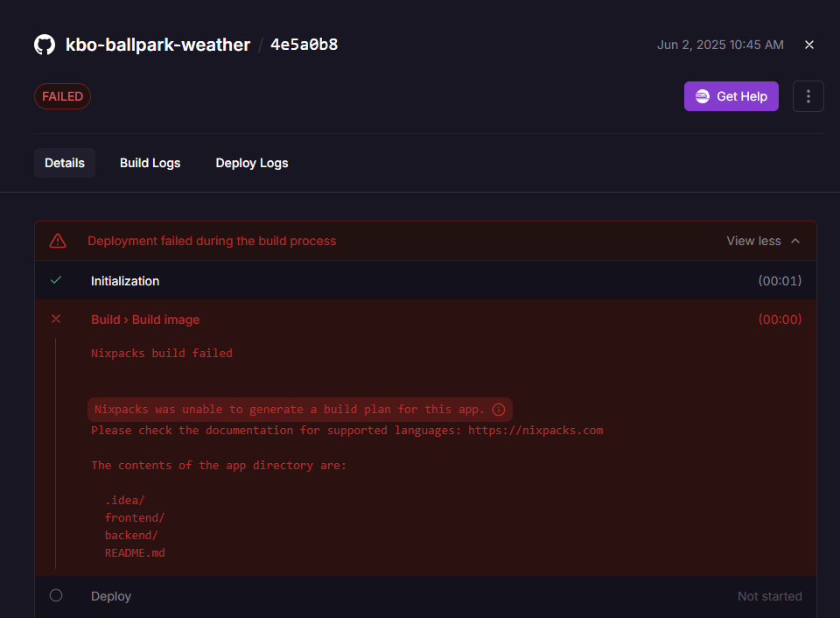This screenshot has height=618, width=840.
Task: Click the kbo-ballpark-weather repository name
Action: pyautogui.click(x=157, y=45)
